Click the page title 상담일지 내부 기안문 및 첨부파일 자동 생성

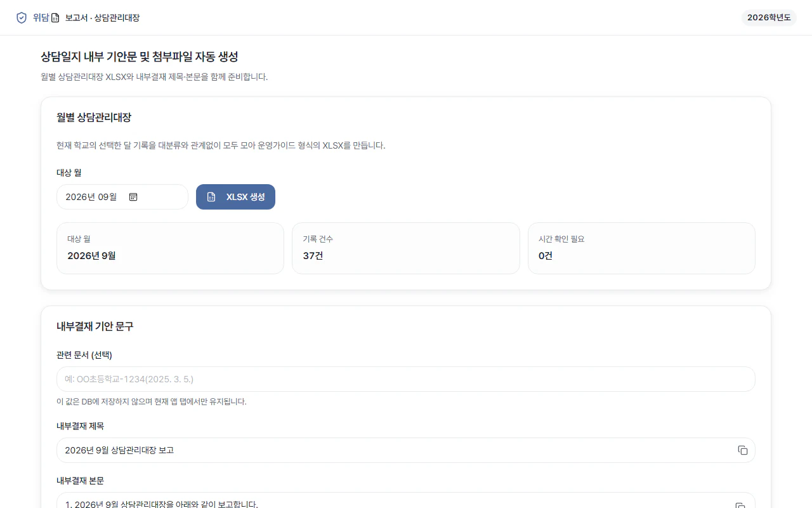(140, 57)
